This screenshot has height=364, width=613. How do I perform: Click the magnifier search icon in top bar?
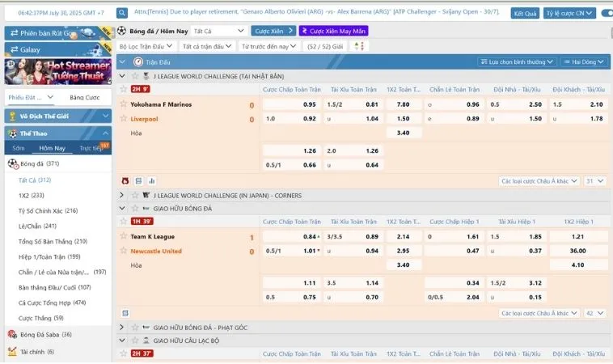coord(122,13)
